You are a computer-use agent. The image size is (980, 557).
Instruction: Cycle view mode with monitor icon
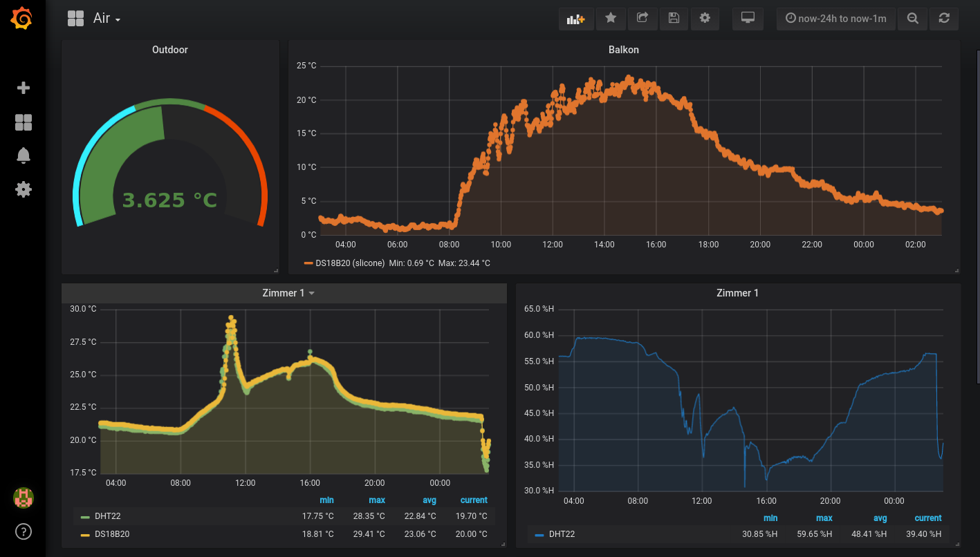click(x=748, y=19)
